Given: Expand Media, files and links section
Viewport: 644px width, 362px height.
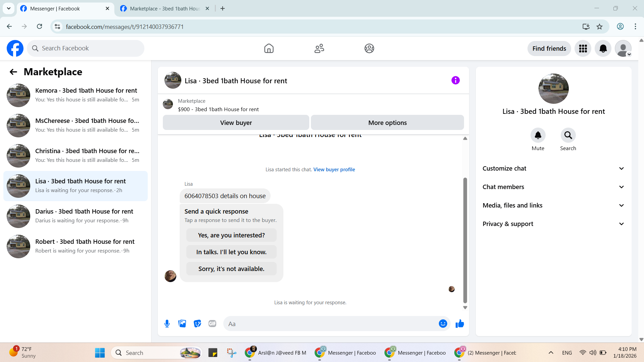Looking at the screenshot, I should coord(553,206).
